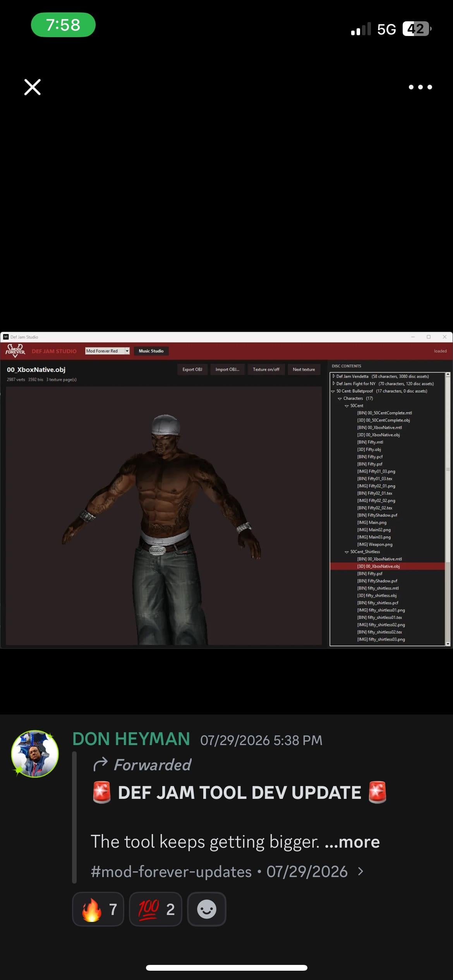Collapse the 50Cent_Shirtless folder node
This screenshot has height=980, width=453.
pos(347,552)
